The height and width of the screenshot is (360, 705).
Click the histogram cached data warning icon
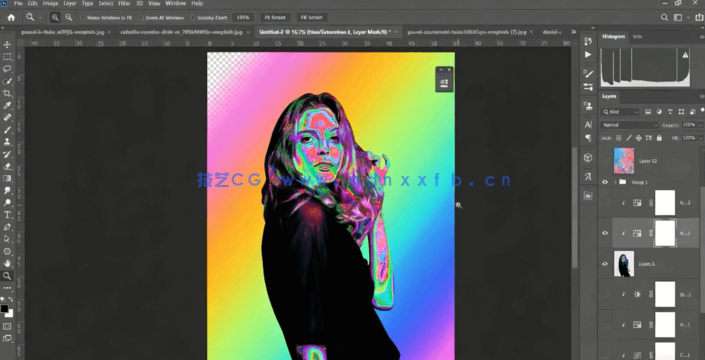pos(685,55)
